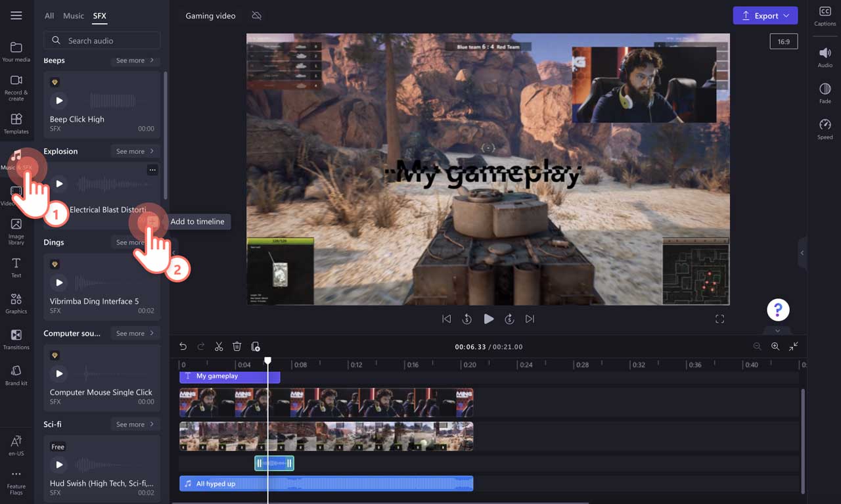Undo the last action
The height and width of the screenshot is (504, 841).
tap(183, 346)
